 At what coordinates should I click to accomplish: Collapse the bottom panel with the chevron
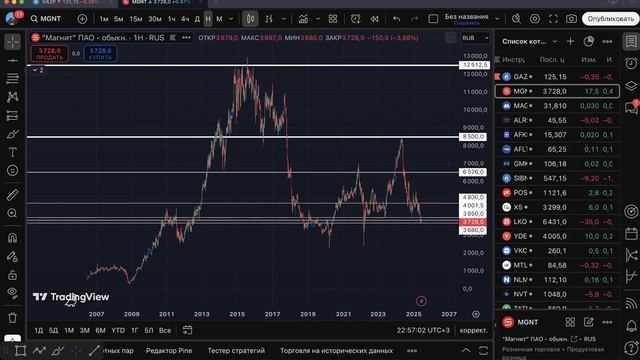(466, 350)
